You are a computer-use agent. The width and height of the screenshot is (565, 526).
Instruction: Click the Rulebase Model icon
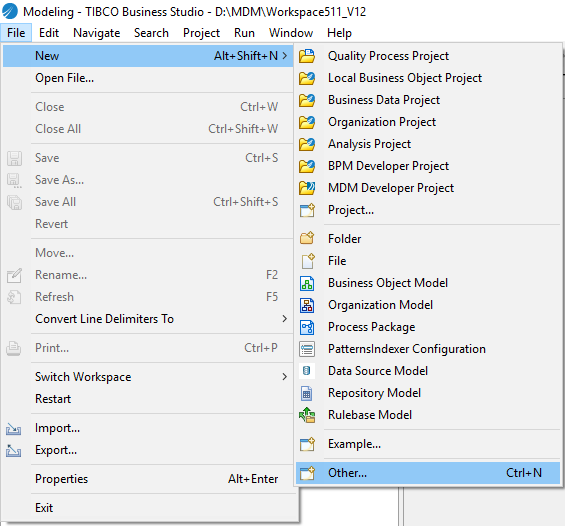[x=307, y=415]
